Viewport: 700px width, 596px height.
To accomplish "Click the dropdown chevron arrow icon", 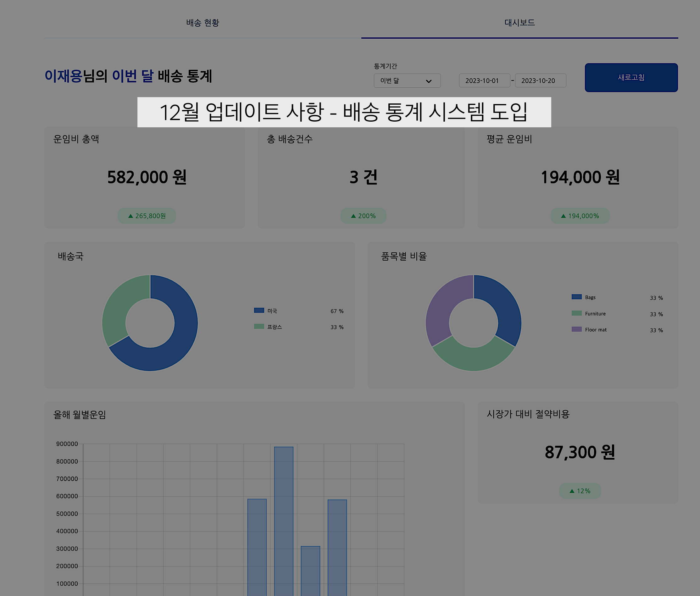I will [x=429, y=81].
